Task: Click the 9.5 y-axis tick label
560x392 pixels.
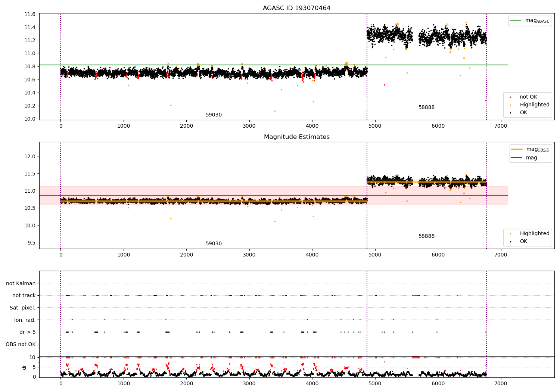Action: tap(31, 243)
